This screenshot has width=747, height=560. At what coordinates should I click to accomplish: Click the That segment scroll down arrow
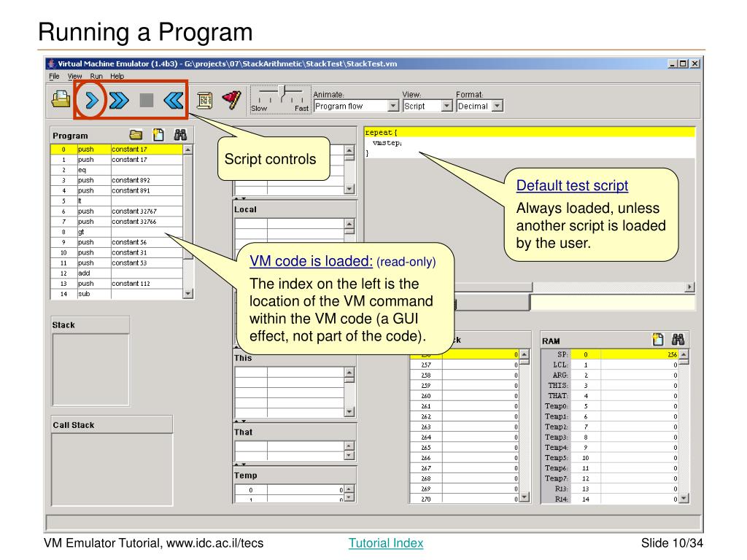(349, 456)
